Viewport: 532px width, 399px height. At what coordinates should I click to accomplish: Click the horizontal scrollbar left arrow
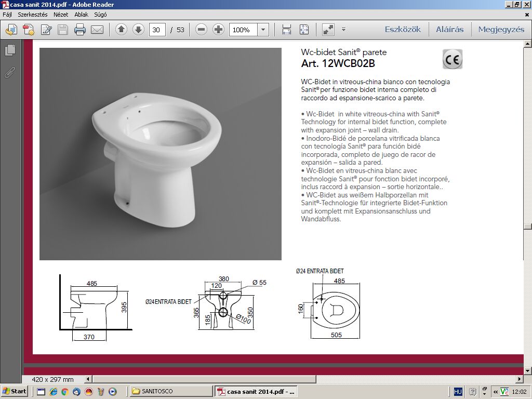pyautogui.click(x=88, y=379)
